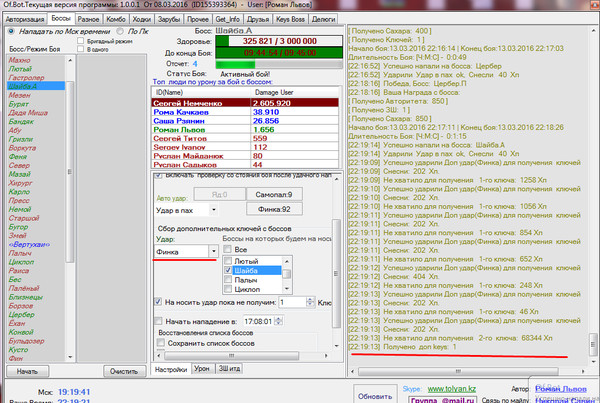The image size is (600, 403).
Task: Open the Ходки tab
Action: coord(142,19)
